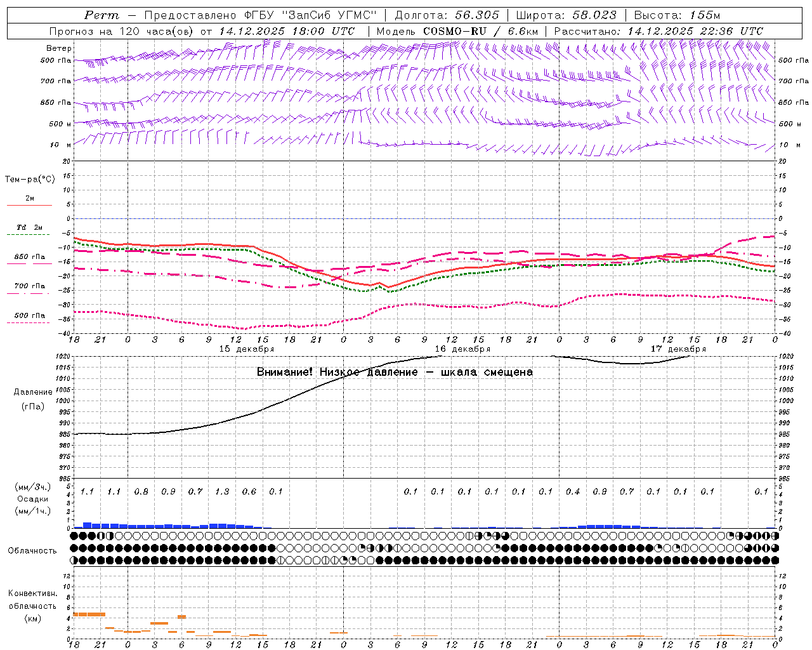Click the 'Осадки' precipitation label
This screenshot has width=812, height=650.
[x=33, y=499]
